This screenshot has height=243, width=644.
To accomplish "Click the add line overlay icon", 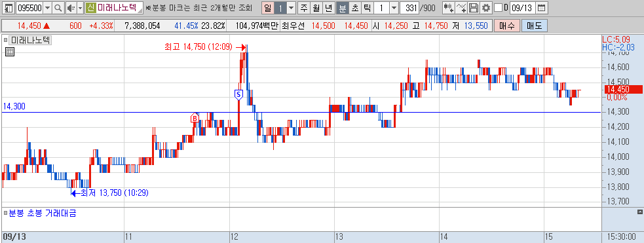I will 462,7.
